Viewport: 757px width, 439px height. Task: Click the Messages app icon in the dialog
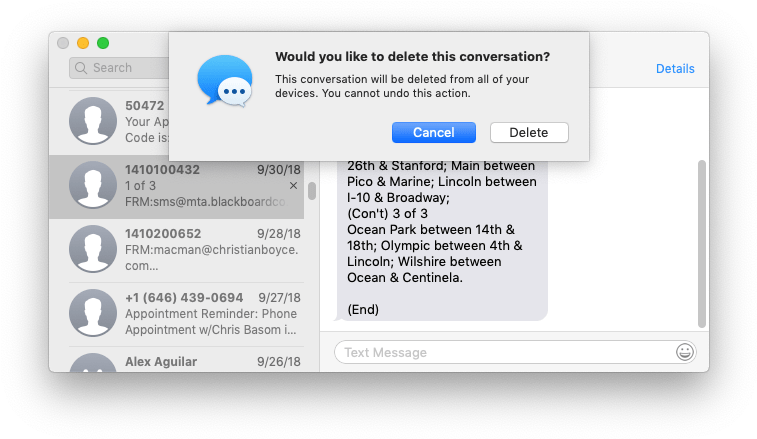(225, 81)
